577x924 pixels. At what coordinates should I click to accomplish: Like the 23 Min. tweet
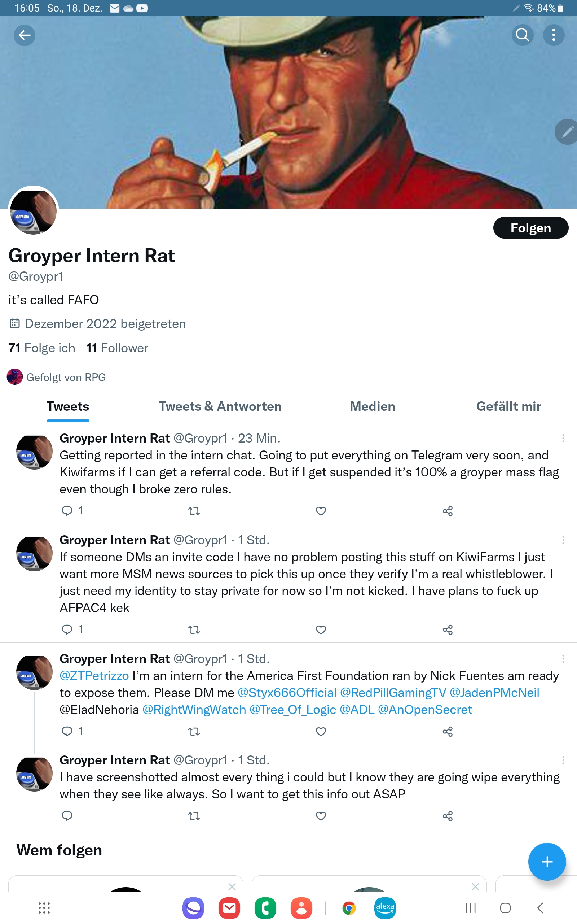pos(321,511)
